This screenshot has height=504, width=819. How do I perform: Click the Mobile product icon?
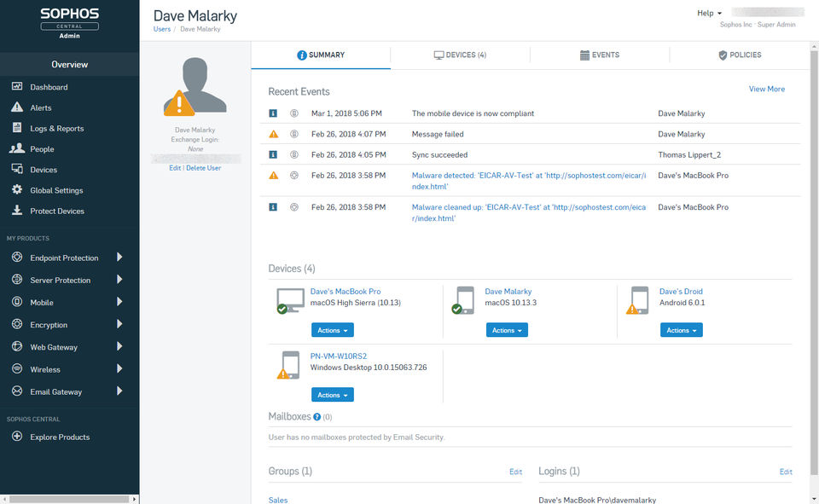(17, 302)
